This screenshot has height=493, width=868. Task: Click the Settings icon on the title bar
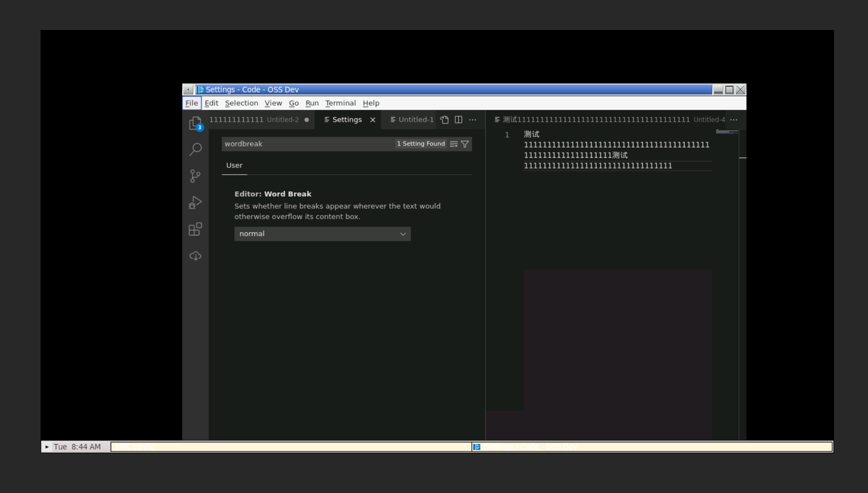point(201,90)
